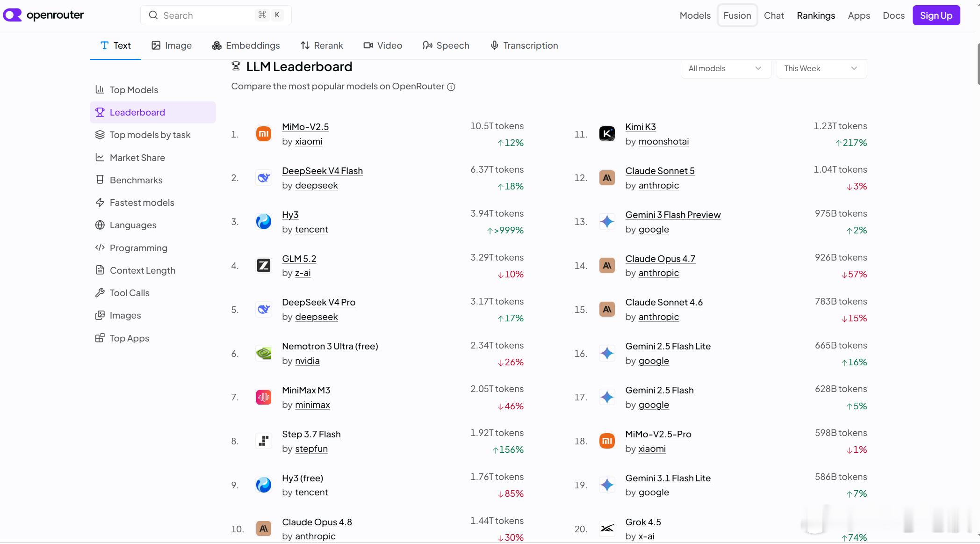
Task: Open Rankings in the top navigation
Action: tap(816, 15)
